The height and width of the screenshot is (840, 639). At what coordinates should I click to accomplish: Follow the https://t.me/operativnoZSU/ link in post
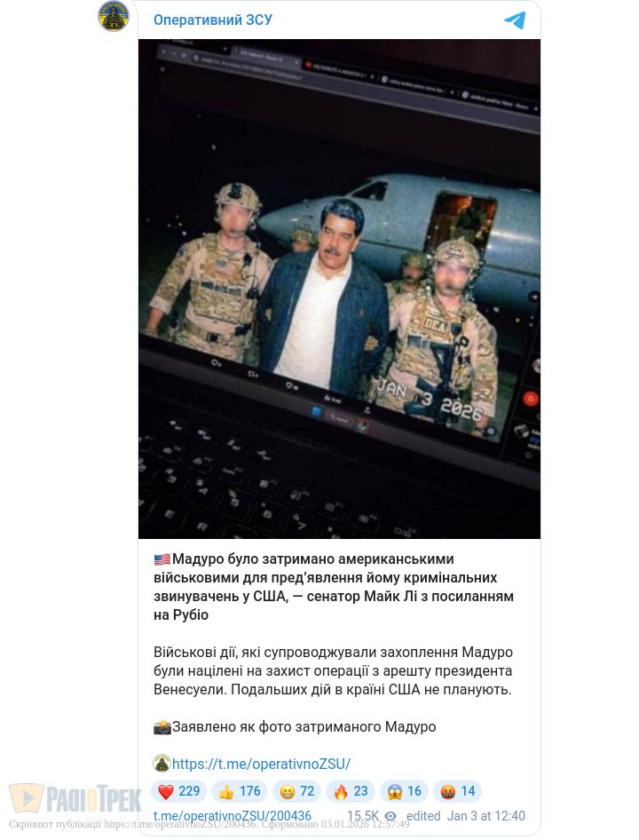261,764
